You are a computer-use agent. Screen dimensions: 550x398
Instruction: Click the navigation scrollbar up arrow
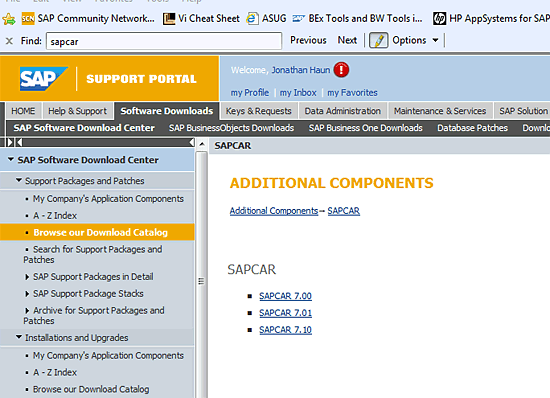point(201,144)
